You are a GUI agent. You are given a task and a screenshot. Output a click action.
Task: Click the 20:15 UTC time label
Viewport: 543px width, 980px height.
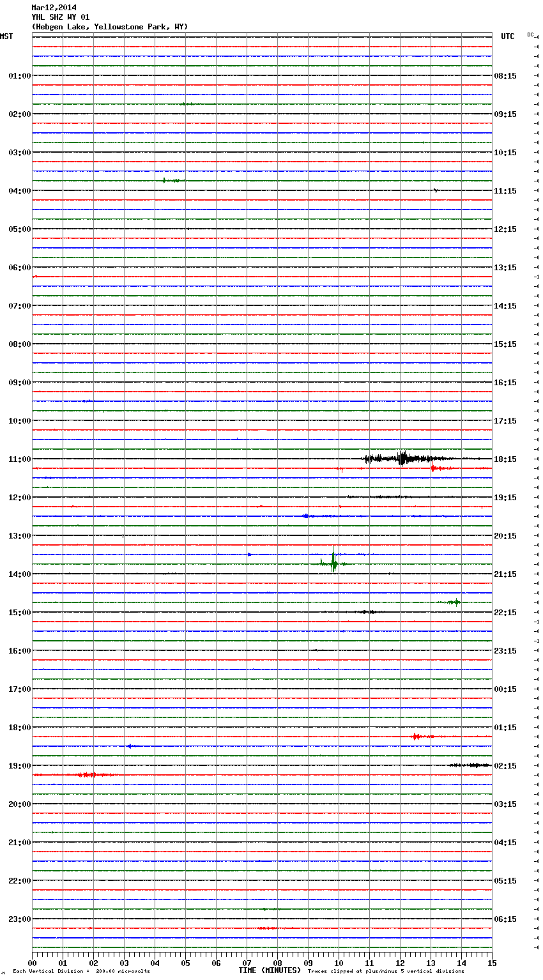click(x=505, y=536)
